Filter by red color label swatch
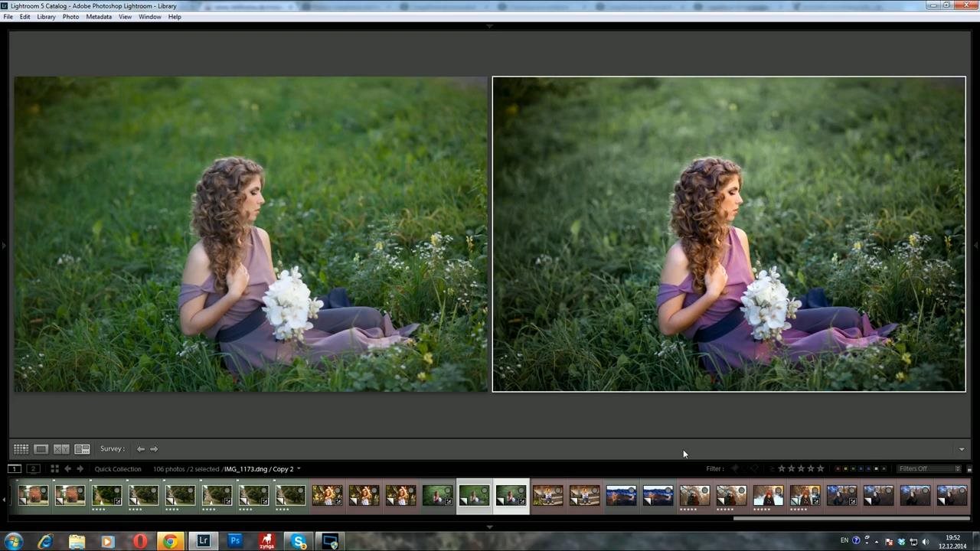980x551 pixels. tap(838, 469)
